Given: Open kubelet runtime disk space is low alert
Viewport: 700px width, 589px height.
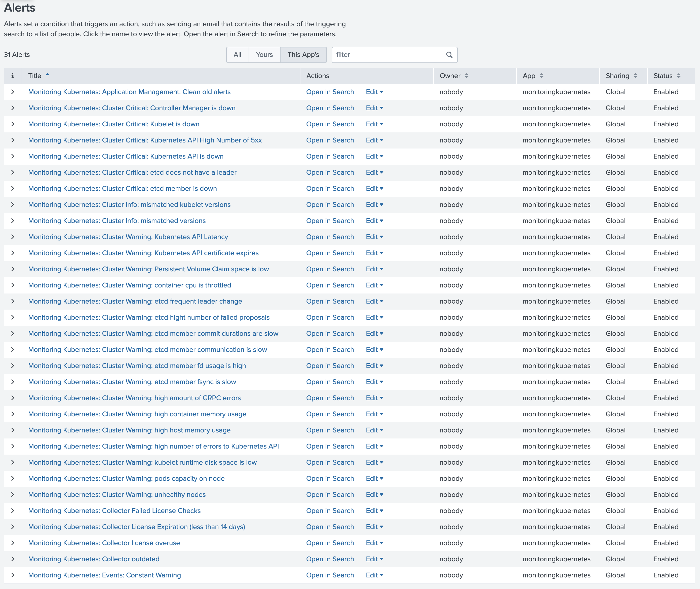Looking at the screenshot, I should pyautogui.click(x=142, y=462).
